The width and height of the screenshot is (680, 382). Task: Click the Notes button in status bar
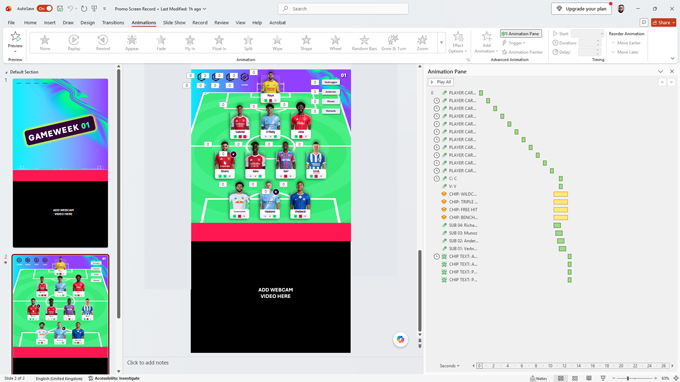[x=539, y=379]
